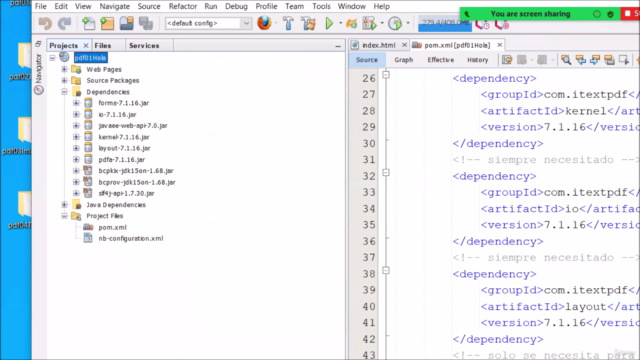The width and height of the screenshot is (640, 360).
Task: Open project using toolbar icon
Action: 127,24
